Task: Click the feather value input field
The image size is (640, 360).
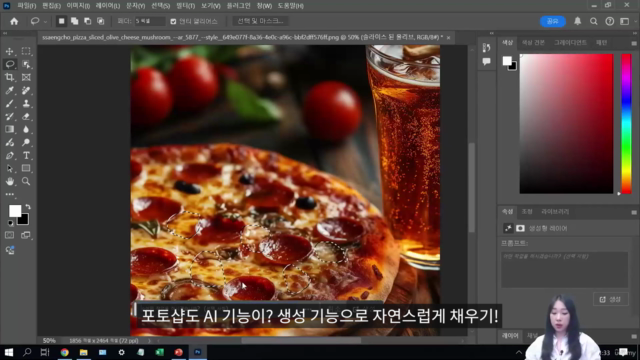Action: [150, 21]
